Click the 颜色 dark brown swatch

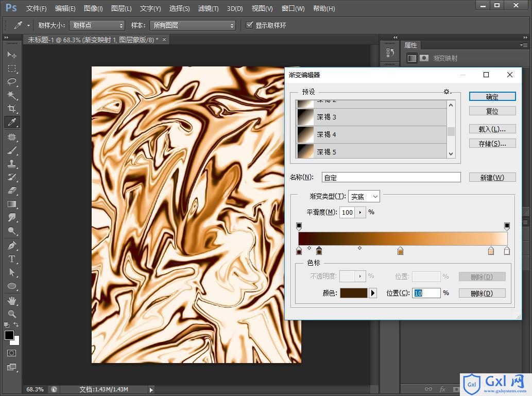tap(353, 293)
